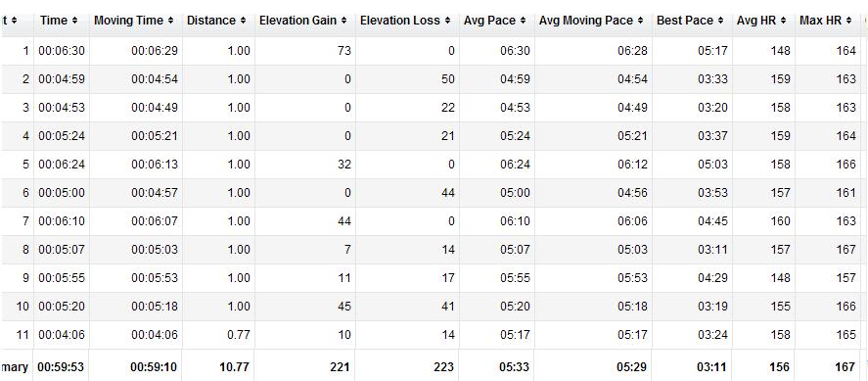
Task: Select lap 3 avg pace 04:53
Action: tap(515, 108)
